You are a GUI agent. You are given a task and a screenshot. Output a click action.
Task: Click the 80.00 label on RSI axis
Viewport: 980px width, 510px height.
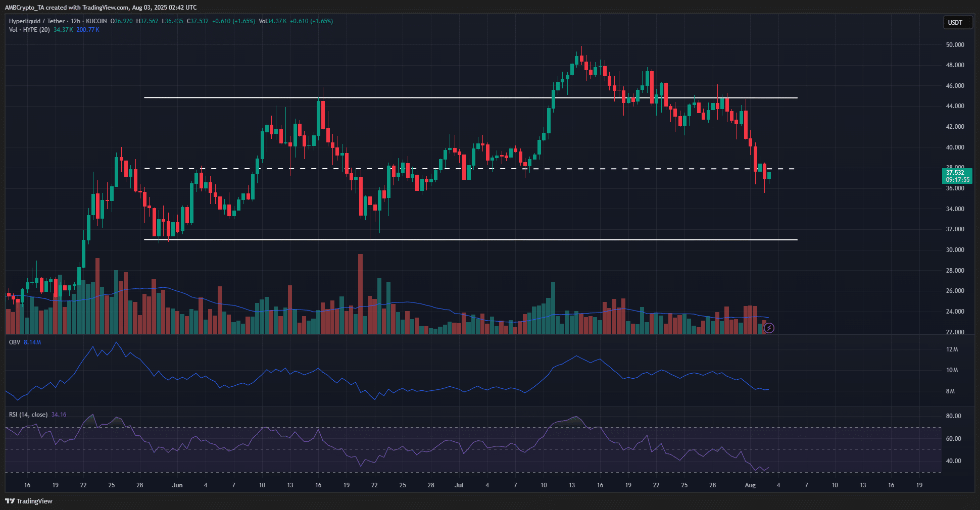[953, 416]
